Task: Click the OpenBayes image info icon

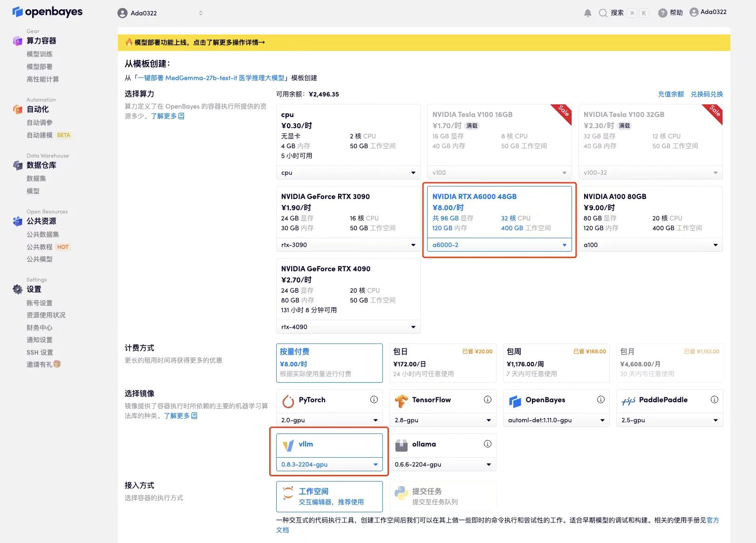Action: click(600, 399)
